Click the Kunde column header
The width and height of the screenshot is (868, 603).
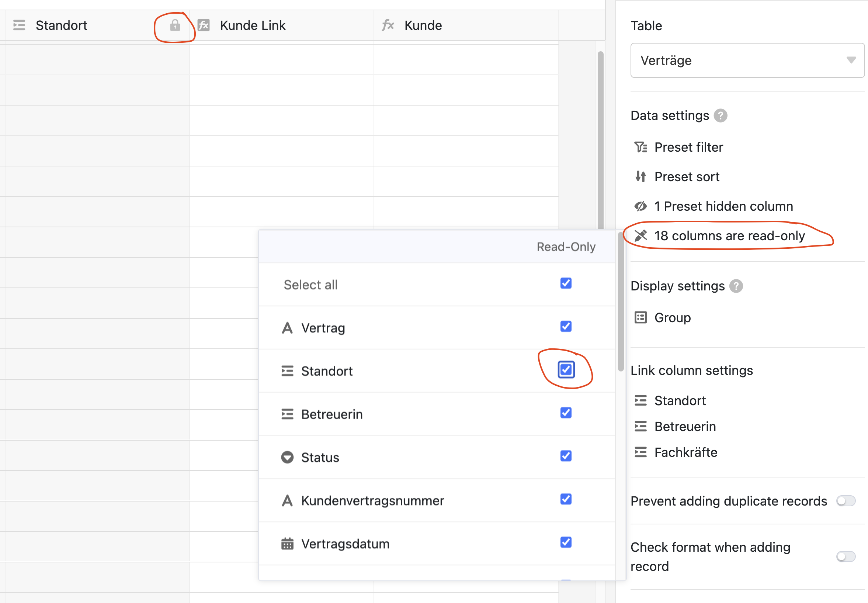[423, 25]
